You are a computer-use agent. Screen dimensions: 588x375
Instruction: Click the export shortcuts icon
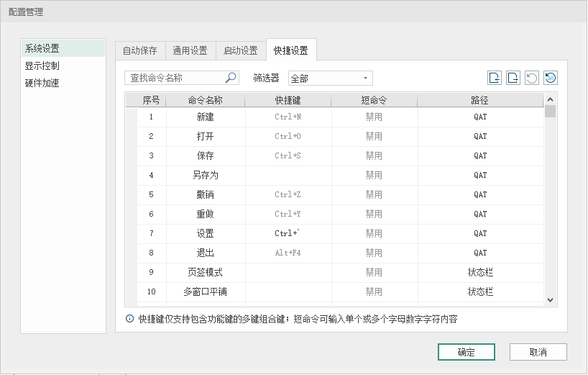(513, 78)
